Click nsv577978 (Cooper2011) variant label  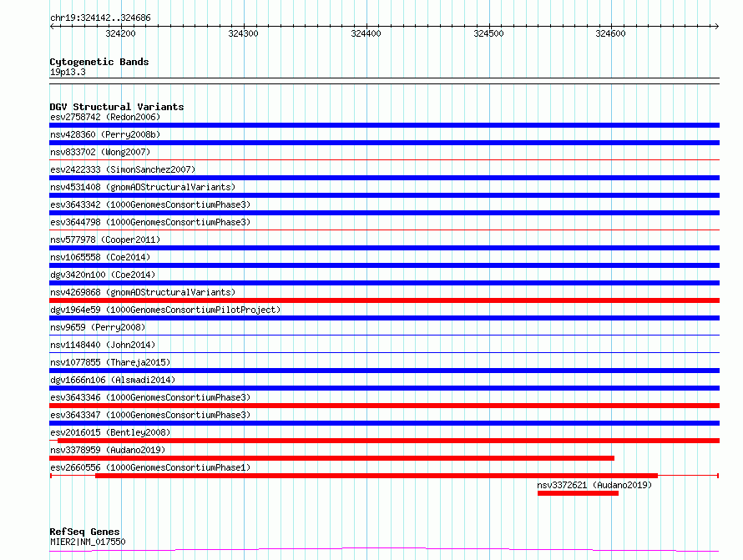pyautogui.click(x=105, y=240)
